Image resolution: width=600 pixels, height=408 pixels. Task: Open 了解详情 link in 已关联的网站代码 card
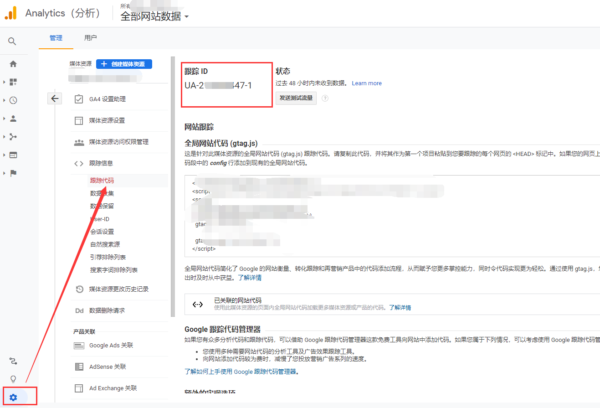[400, 307]
